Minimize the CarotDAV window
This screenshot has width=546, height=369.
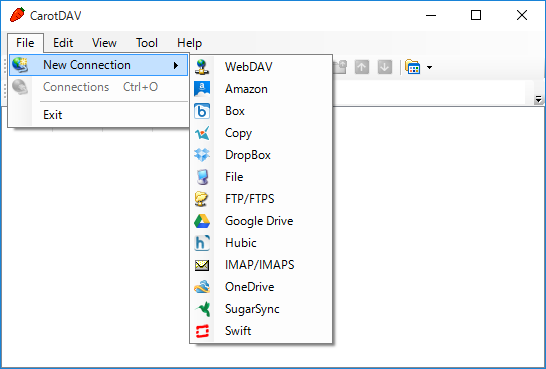pos(431,15)
